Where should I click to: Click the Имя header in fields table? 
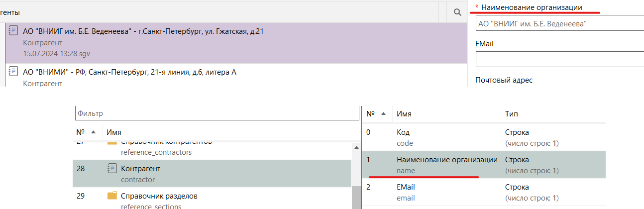(404, 114)
